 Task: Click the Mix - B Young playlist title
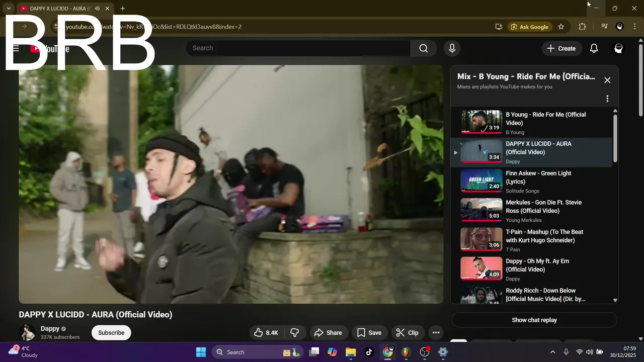pyautogui.click(x=526, y=76)
